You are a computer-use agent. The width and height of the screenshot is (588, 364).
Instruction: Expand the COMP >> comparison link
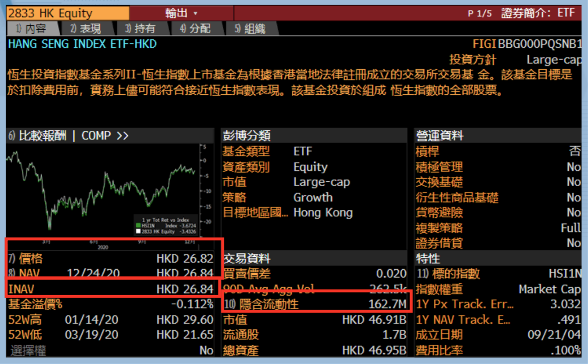click(x=105, y=136)
